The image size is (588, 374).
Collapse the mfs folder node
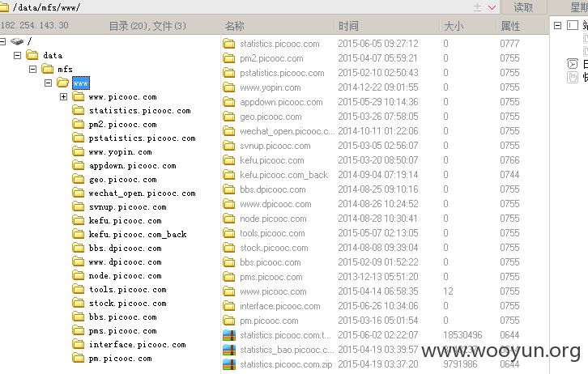coord(32,70)
